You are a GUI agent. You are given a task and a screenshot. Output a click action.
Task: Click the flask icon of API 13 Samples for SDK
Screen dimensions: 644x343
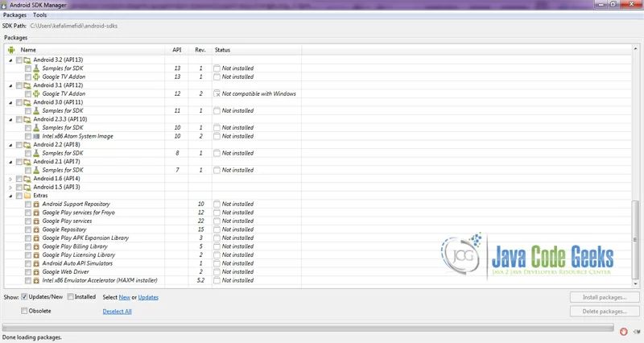click(36, 68)
